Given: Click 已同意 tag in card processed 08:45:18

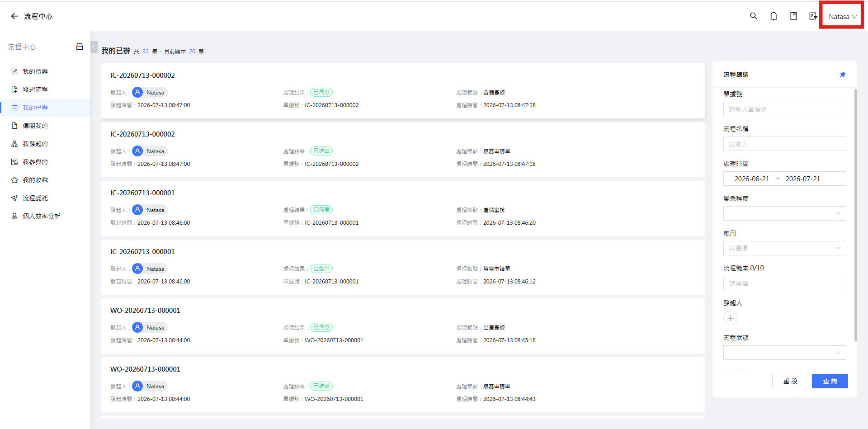Looking at the screenshot, I should 321,327.
